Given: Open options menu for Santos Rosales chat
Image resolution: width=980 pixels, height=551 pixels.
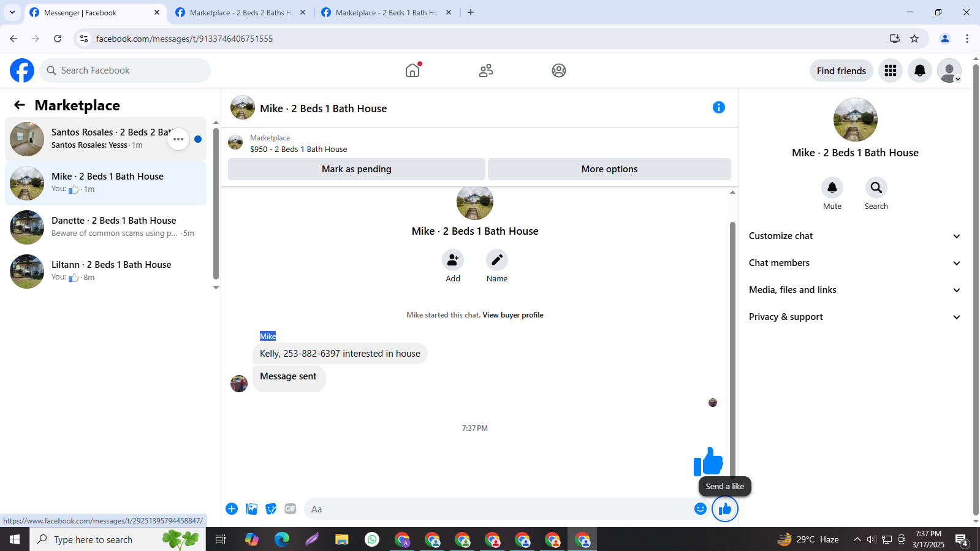Looking at the screenshot, I should (178, 139).
